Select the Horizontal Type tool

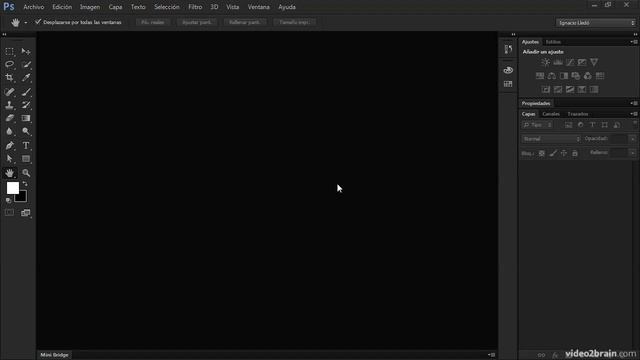(x=26, y=146)
